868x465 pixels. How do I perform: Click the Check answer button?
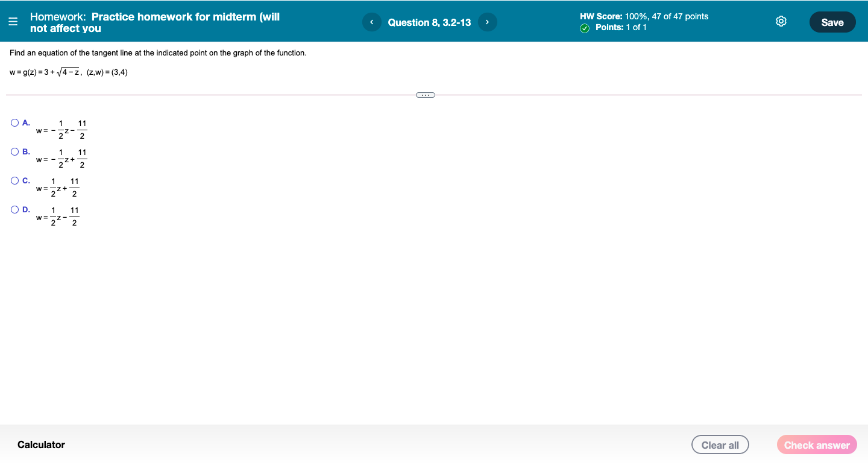[x=817, y=445]
